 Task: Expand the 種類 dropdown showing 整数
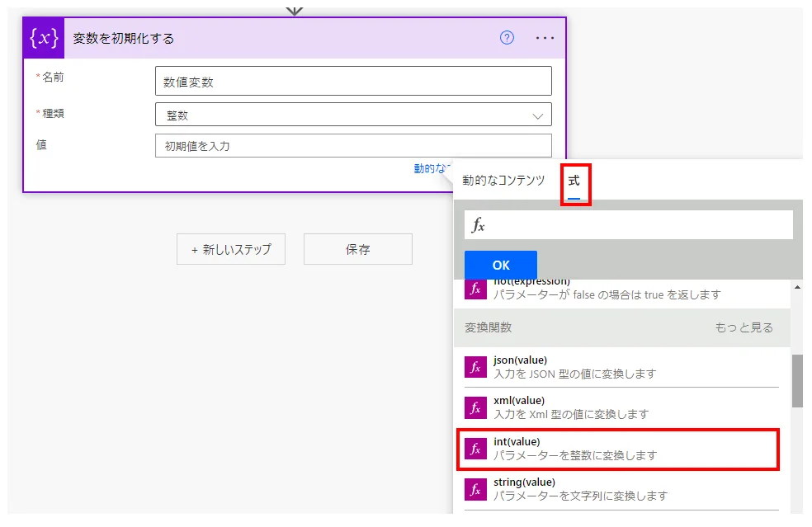353,115
